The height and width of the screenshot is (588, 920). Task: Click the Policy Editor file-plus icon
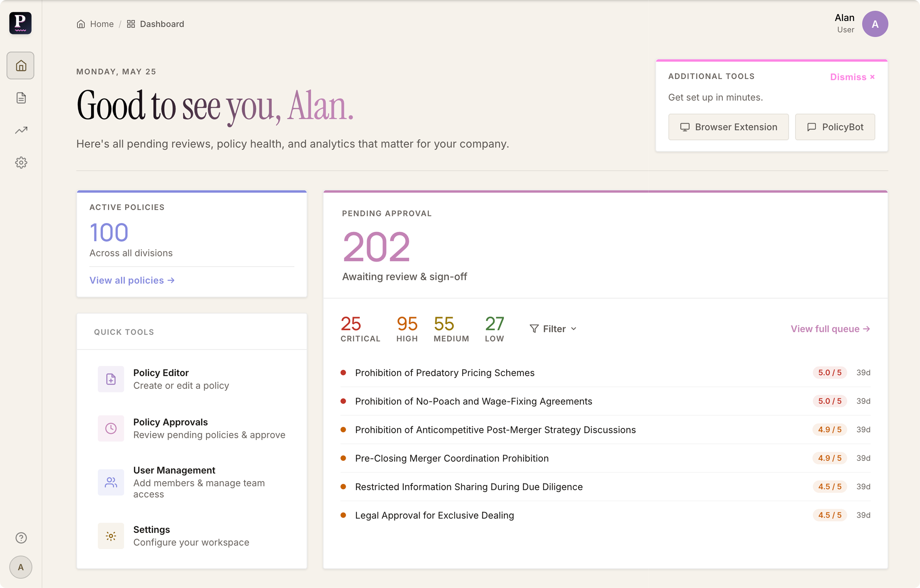coord(111,379)
